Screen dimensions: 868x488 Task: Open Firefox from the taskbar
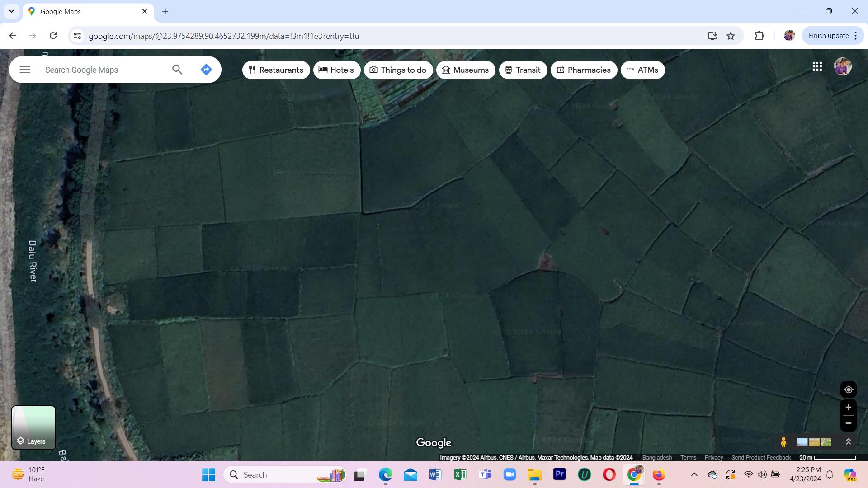click(659, 474)
